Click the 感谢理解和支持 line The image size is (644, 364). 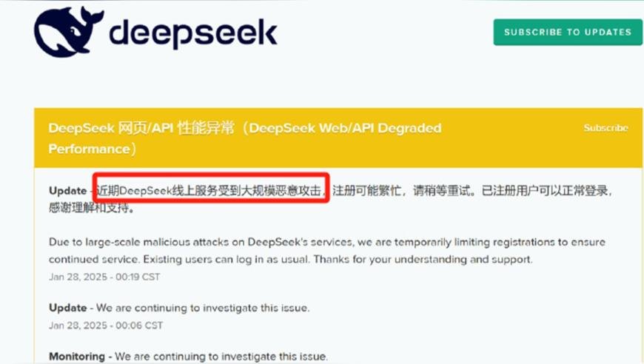(91, 208)
